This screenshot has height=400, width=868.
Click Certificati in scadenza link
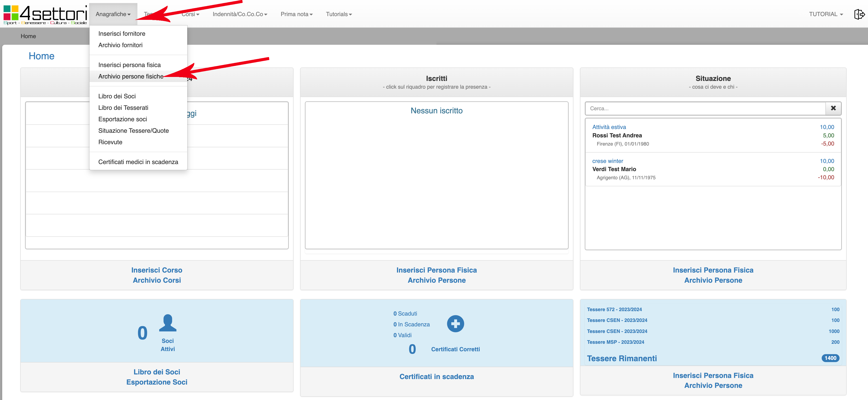(436, 376)
